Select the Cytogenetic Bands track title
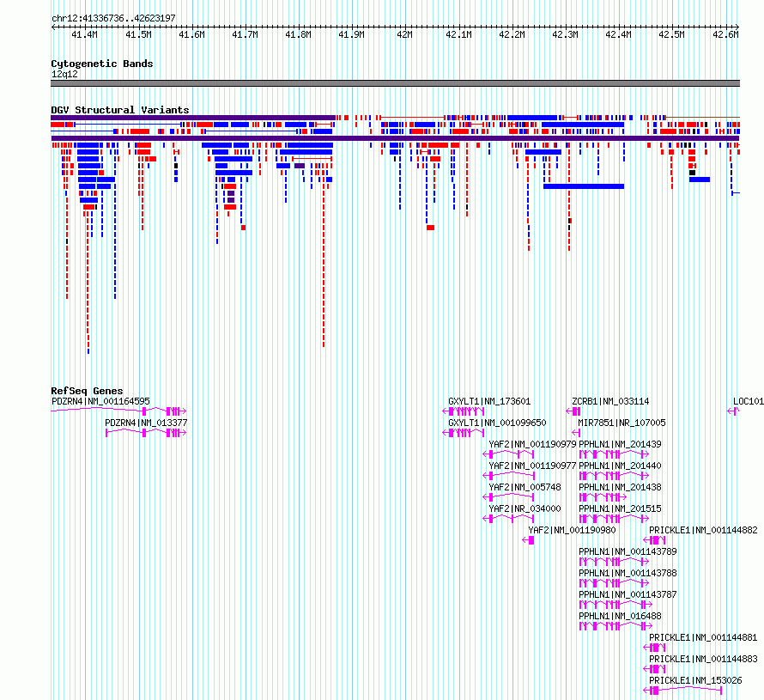 102,64
